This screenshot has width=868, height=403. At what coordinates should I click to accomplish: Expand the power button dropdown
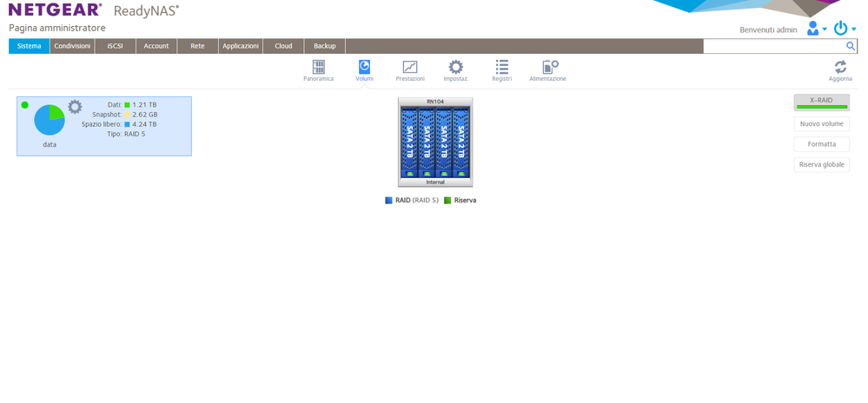pyautogui.click(x=845, y=29)
